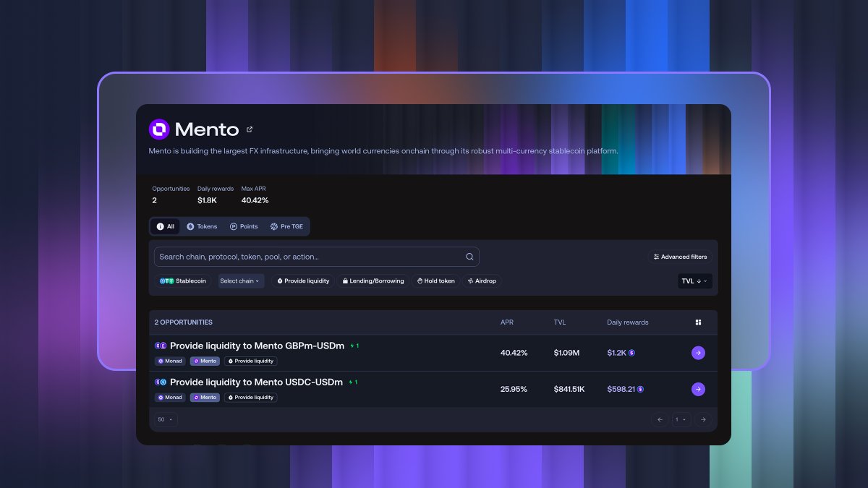
Task: Click the search magnifier icon
Action: tap(469, 257)
